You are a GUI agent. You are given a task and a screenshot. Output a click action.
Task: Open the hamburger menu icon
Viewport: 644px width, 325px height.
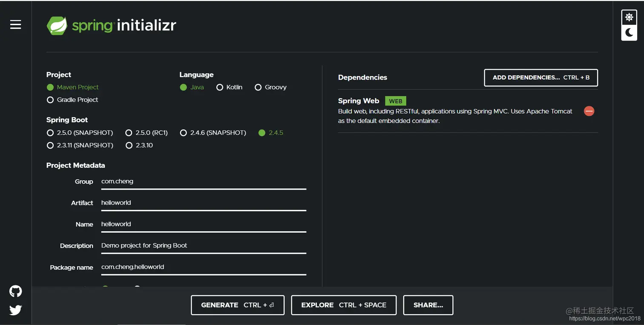point(16,25)
